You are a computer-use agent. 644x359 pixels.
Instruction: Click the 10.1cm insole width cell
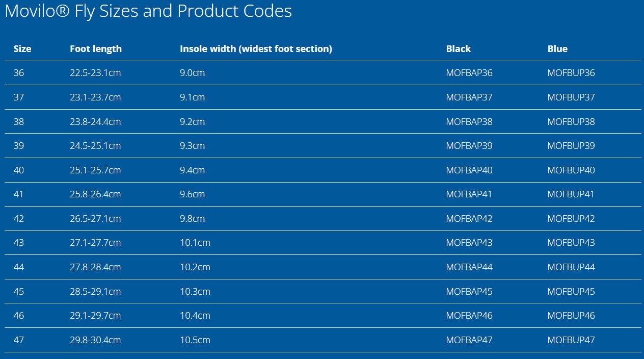(x=195, y=243)
